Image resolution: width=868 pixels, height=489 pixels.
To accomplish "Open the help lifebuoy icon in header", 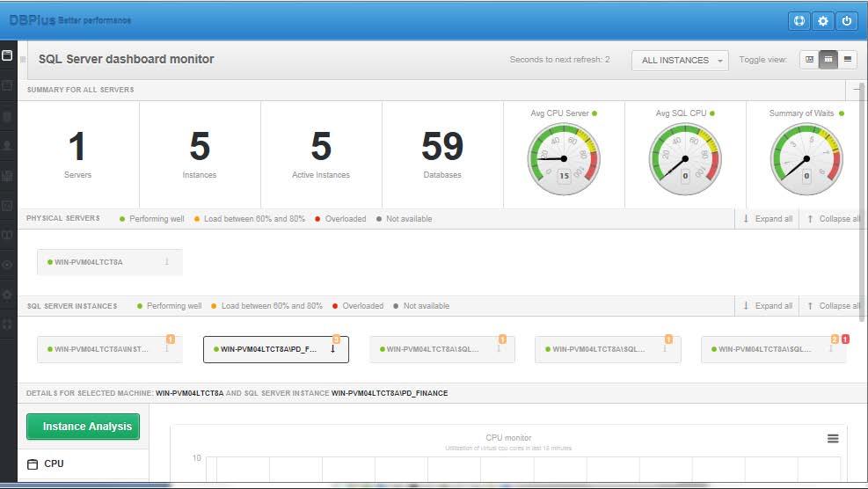I will pyautogui.click(x=799, y=21).
